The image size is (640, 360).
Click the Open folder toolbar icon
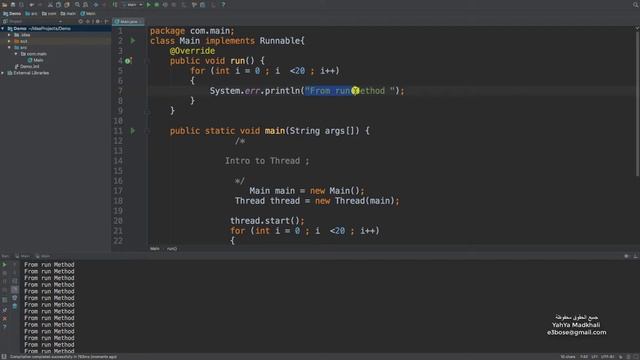click(x=4, y=4)
